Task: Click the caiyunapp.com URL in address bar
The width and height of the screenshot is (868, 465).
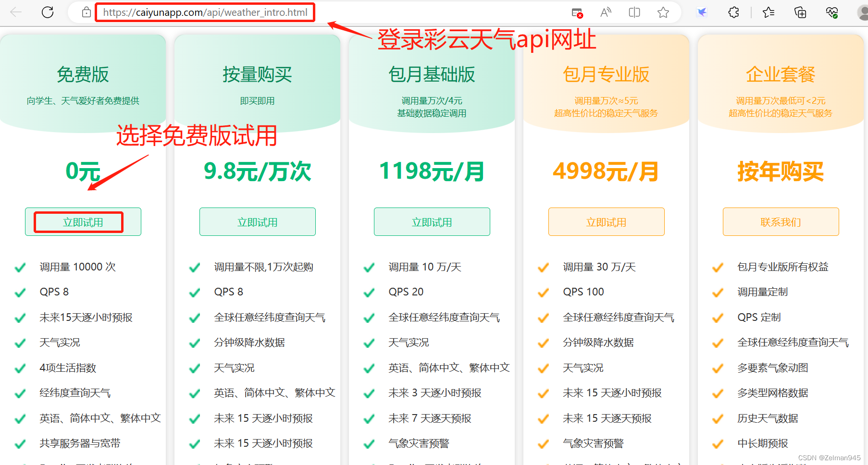Action: click(205, 12)
